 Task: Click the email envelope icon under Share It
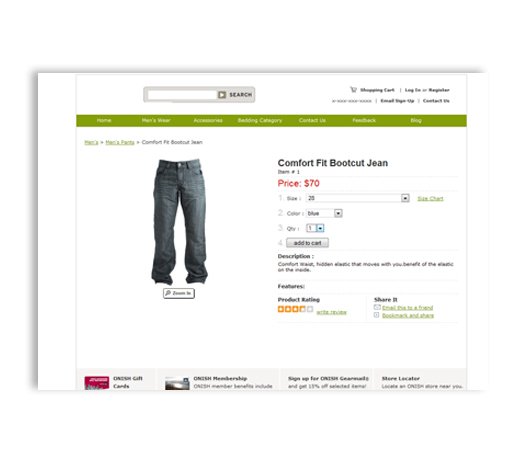(377, 307)
